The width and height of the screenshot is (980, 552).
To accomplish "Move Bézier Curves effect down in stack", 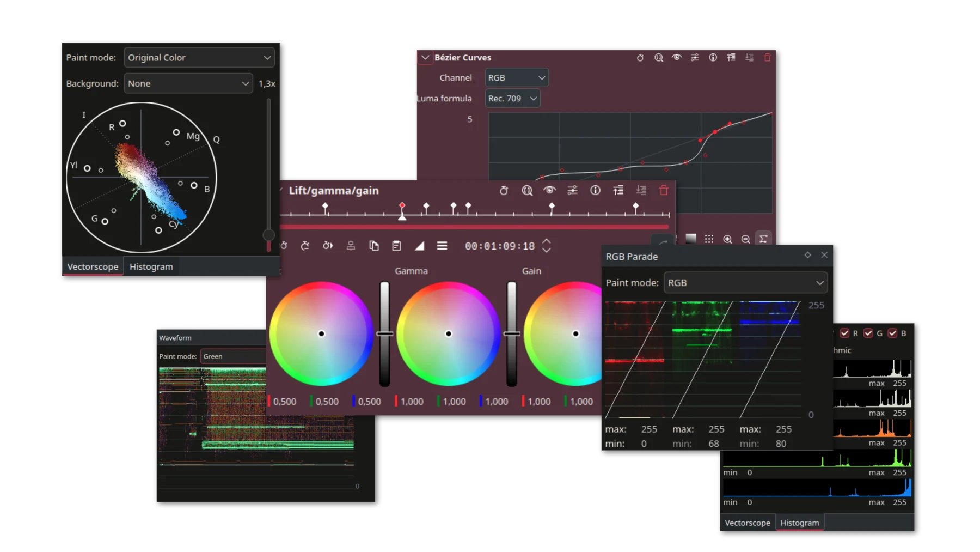I will 749,58.
